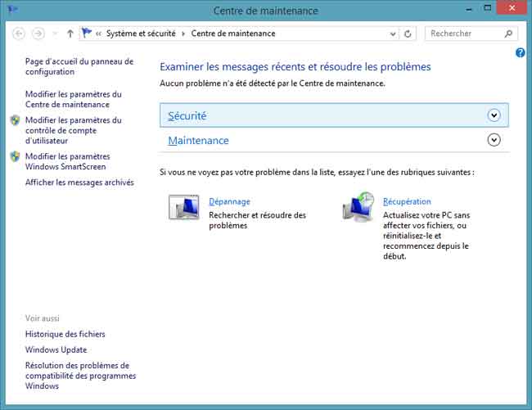Open the Historique des fichiers link
This screenshot has width=532, height=410.
65,334
